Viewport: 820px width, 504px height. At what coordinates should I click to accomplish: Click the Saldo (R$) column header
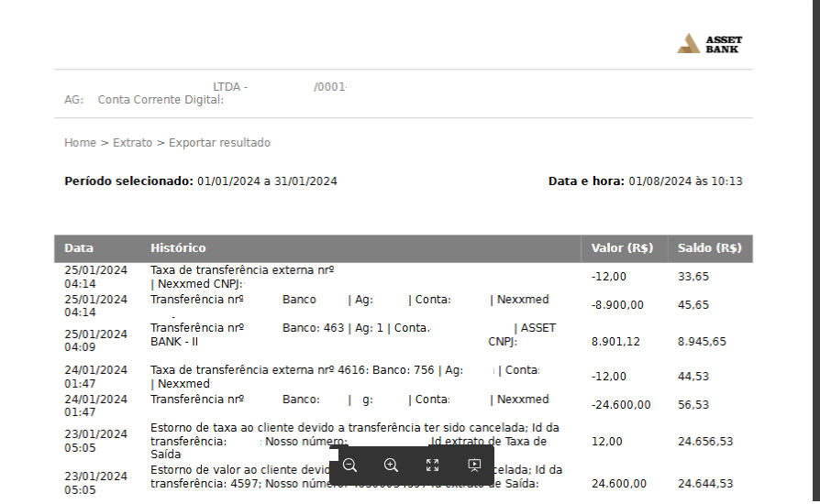pyautogui.click(x=710, y=248)
